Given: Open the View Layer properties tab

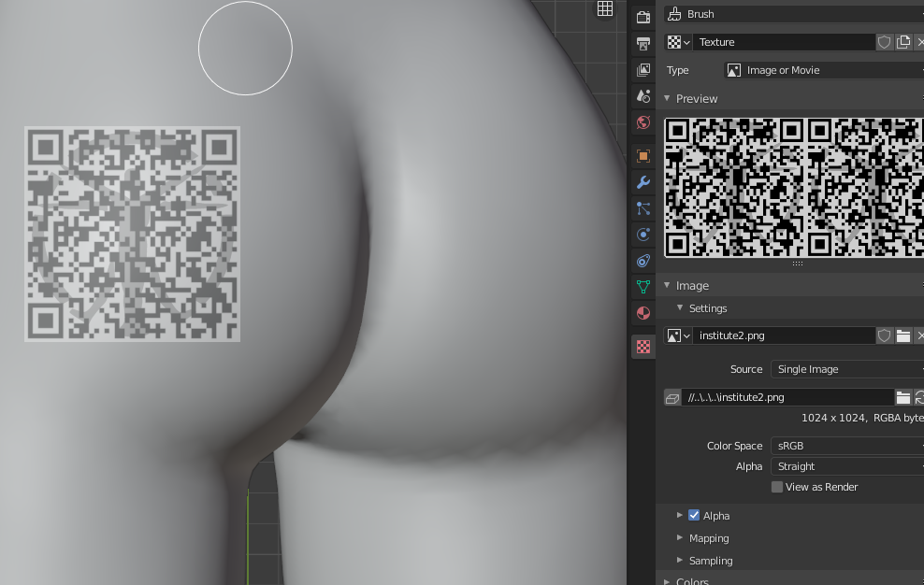Looking at the screenshot, I should (642, 69).
